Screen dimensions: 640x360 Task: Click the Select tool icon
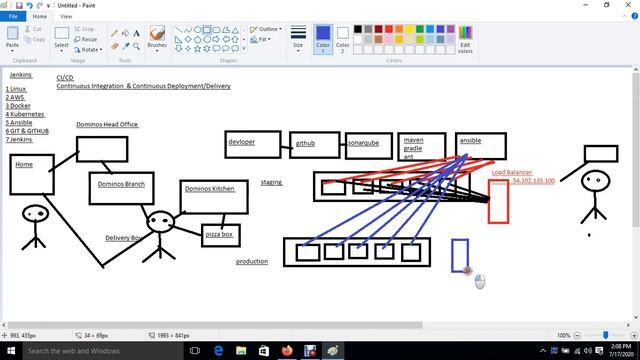tap(62, 33)
